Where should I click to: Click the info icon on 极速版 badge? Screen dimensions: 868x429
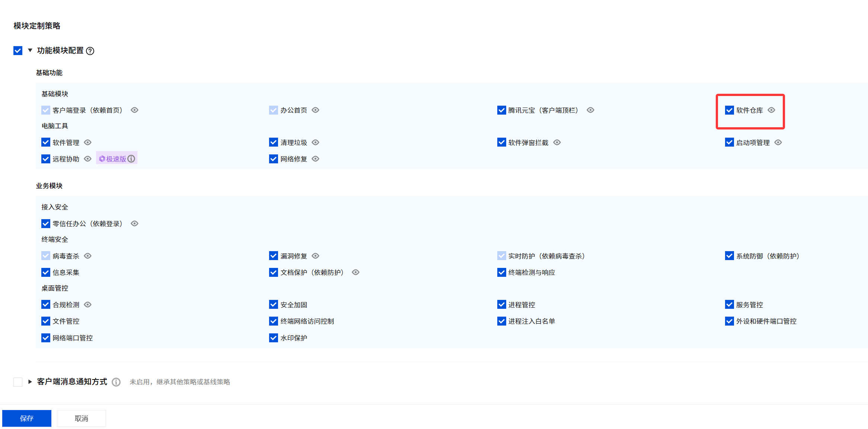[x=131, y=159]
